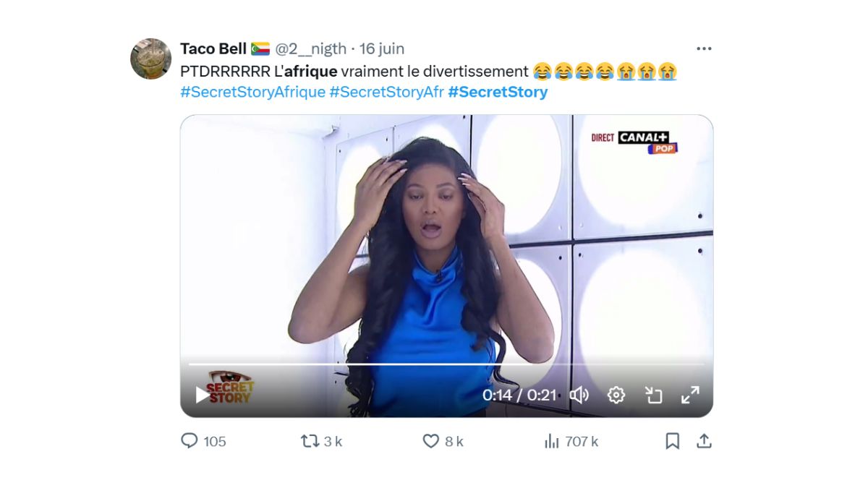Enter fullscreen video mode
This screenshot has height=488, width=868.
click(689, 394)
